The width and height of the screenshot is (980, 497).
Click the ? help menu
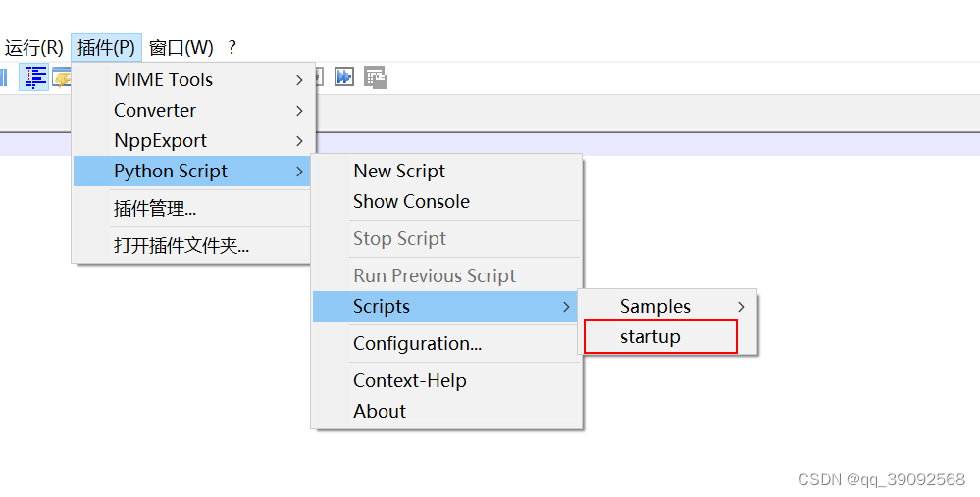click(x=232, y=47)
